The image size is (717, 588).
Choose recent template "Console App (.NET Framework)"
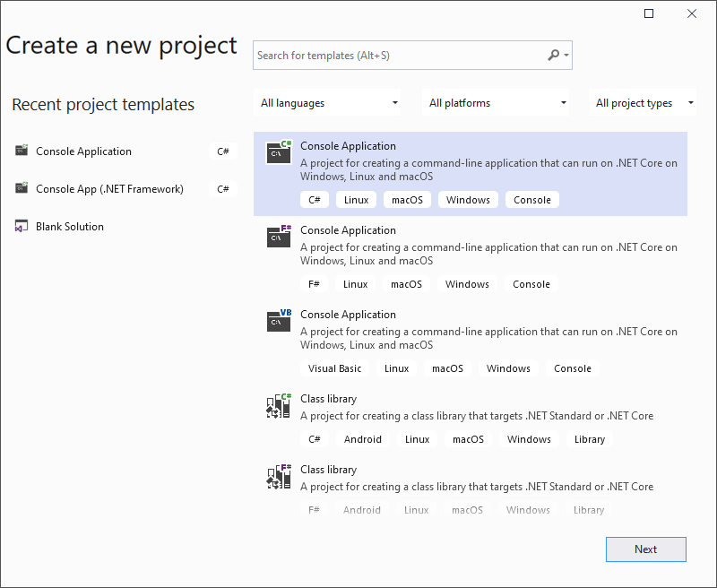point(109,189)
